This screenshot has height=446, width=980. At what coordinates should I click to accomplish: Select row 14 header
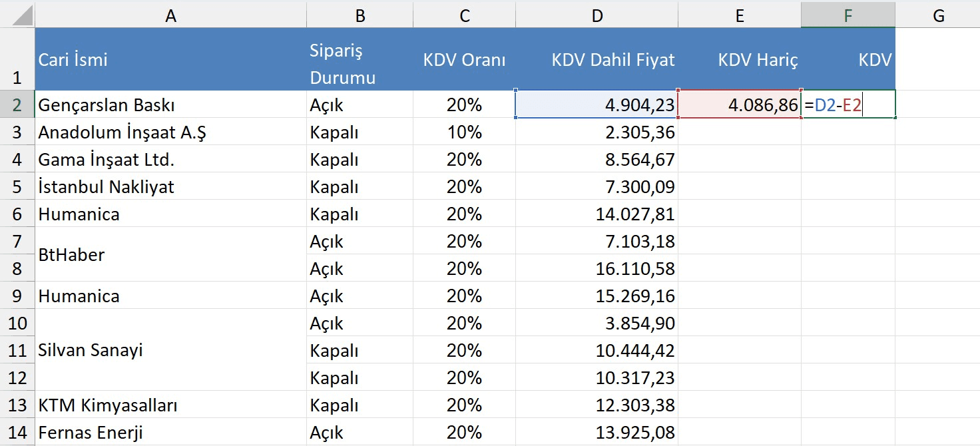coord(17,432)
